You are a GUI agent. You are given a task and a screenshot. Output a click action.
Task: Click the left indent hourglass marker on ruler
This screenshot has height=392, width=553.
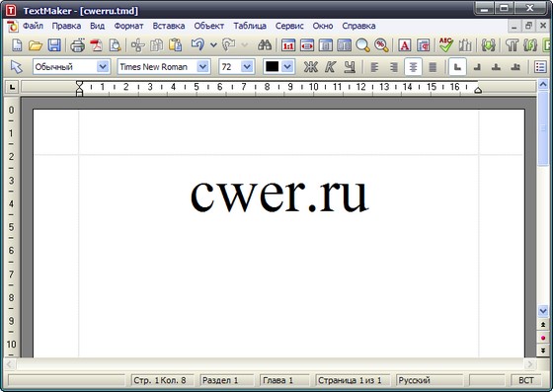click(x=80, y=88)
